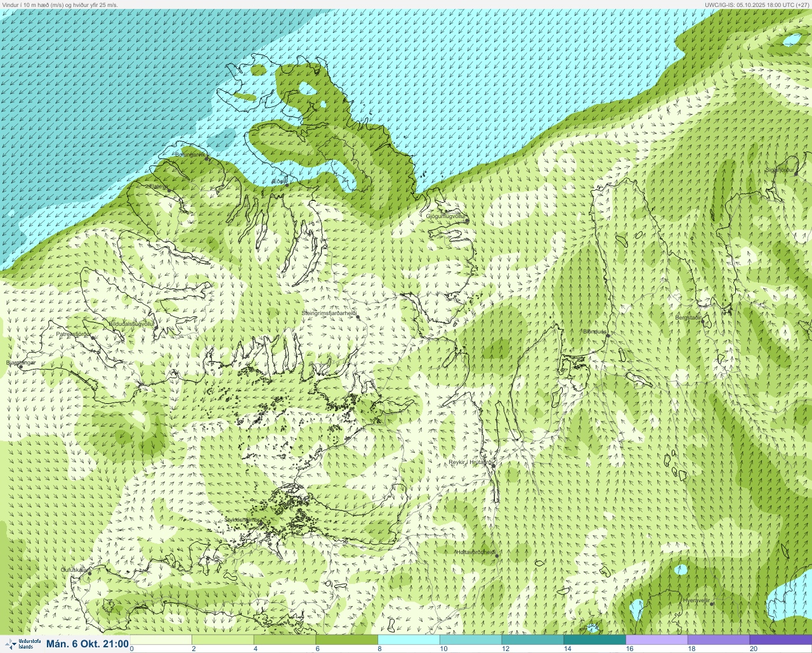This screenshot has width=812, height=653.
Task: Select the above 20 m/s dark purple swatch
Action: pos(781,640)
